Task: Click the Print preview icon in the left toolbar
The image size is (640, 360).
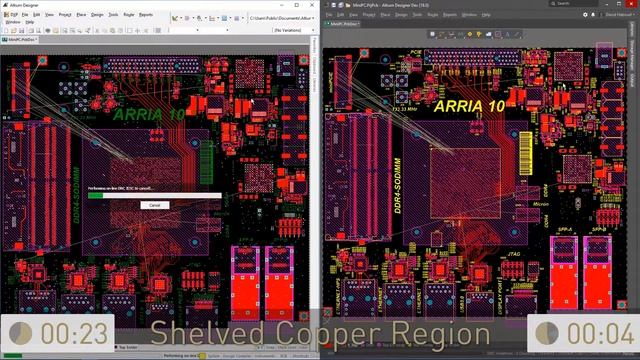Action: pos(38,31)
